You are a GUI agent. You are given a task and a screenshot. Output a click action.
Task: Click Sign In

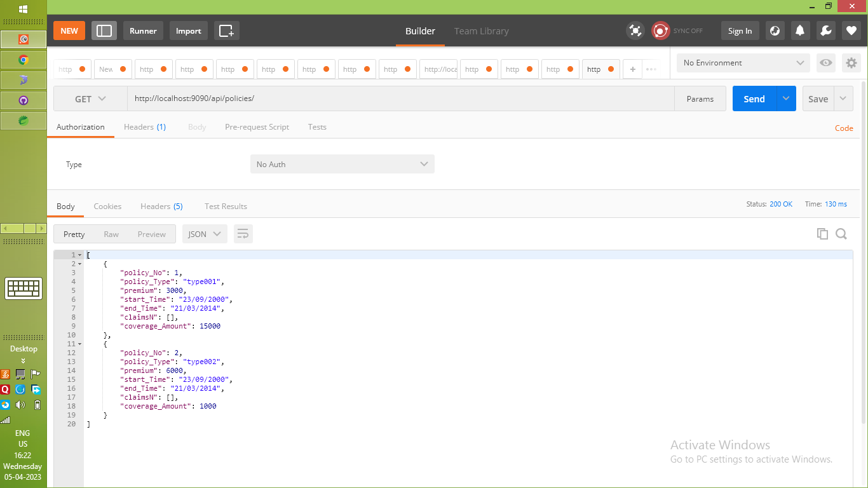[x=740, y=30]
